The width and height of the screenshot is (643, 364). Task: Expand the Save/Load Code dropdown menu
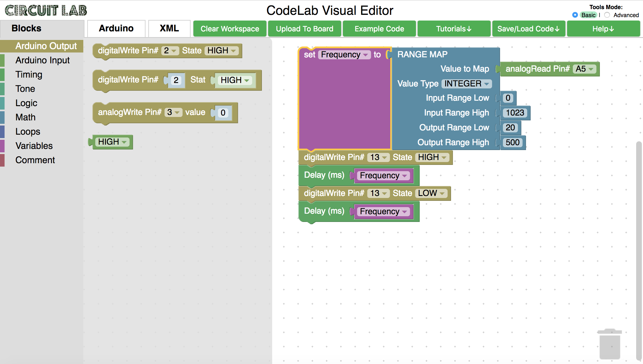coord(529,29)
